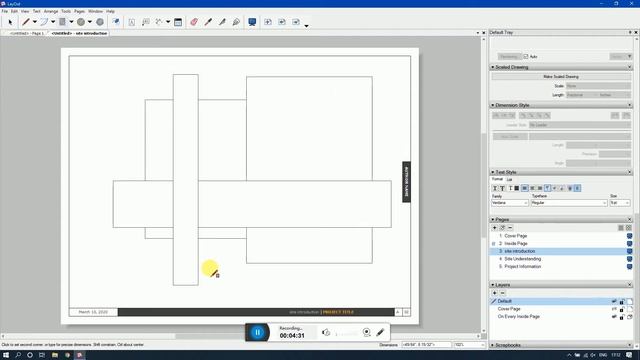Select the Cover Page layer row

[x=561, y=309]
